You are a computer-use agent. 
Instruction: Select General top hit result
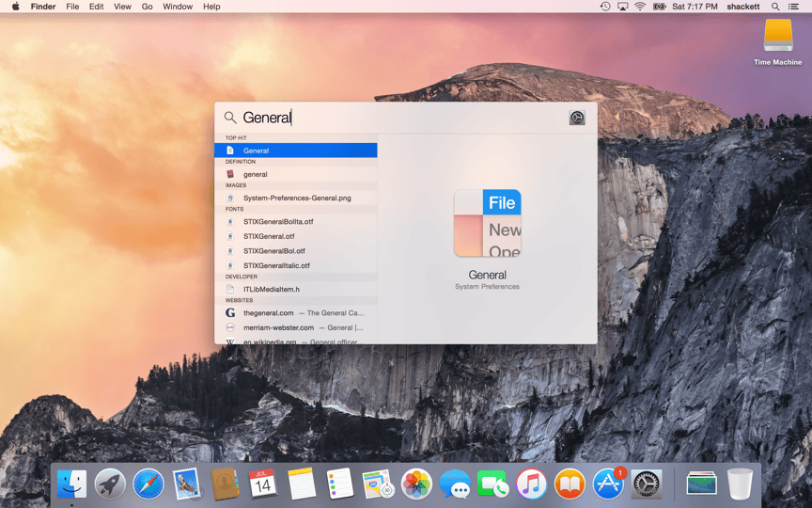296,151
